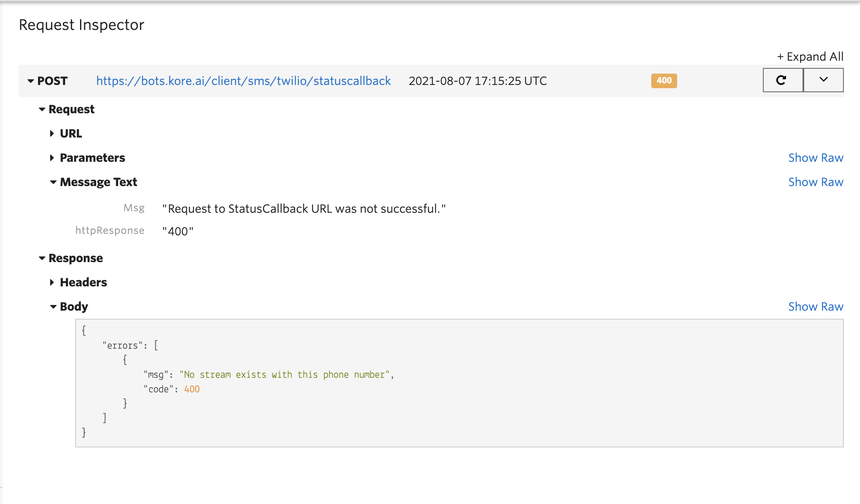Viewport: 860px width, 504px height.
Task: Click the POST method label
Action: (x=52, y=81)
